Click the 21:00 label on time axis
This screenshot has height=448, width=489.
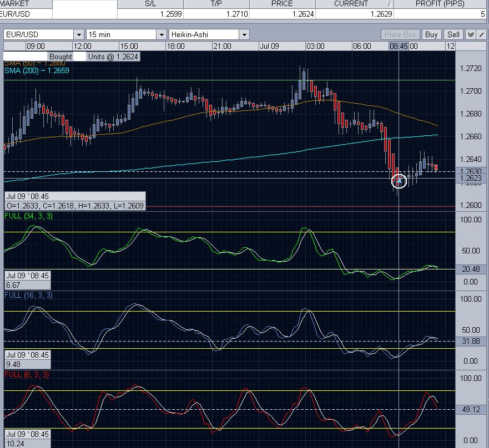(222, 47)
